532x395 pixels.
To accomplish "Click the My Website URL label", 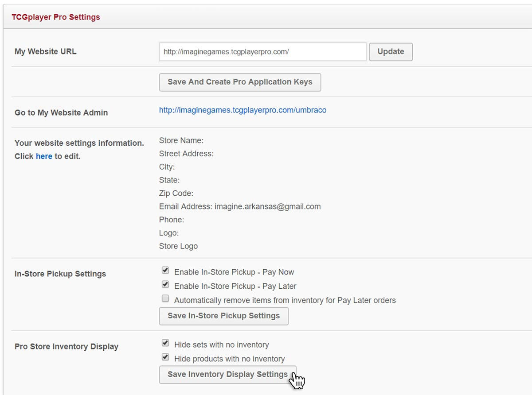I will click(x=46, y=52).
